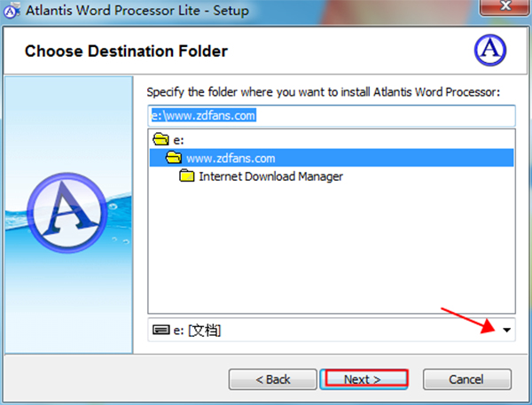Image resolution: width=532 pixels, height=405 pixels.
Task: Go back with the < Back button
Action: tap(272, 379)
